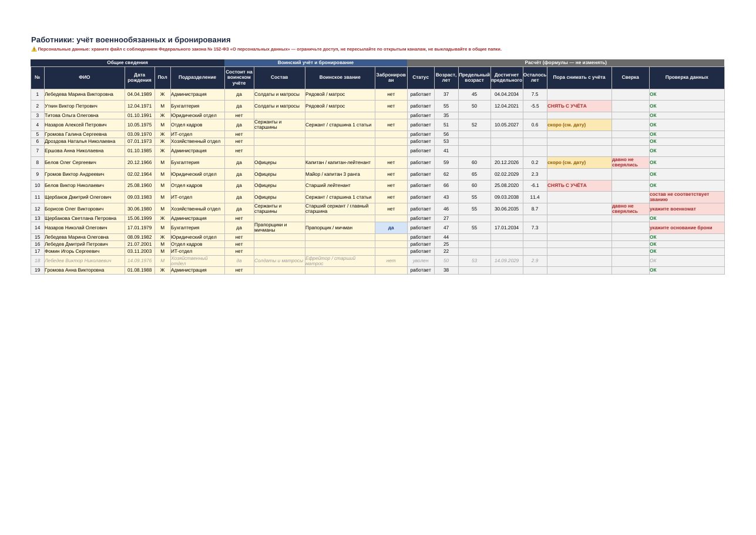Select the "ФИО" column header
The image size is (756, 535).
85,78
